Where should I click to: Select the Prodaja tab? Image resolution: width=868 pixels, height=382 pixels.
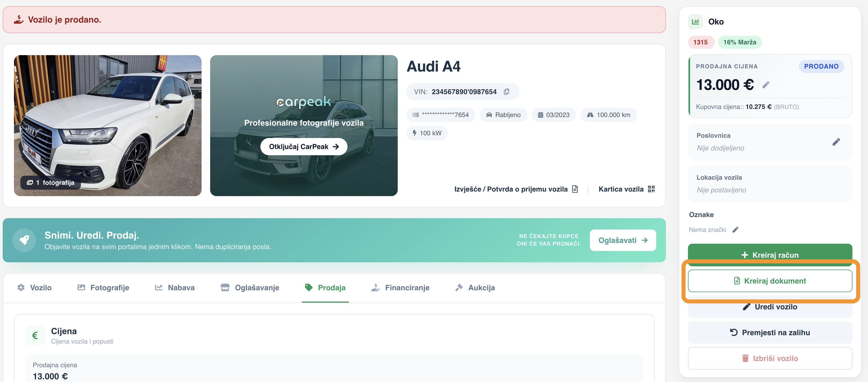pyautogui.click(x=325, y=288)
